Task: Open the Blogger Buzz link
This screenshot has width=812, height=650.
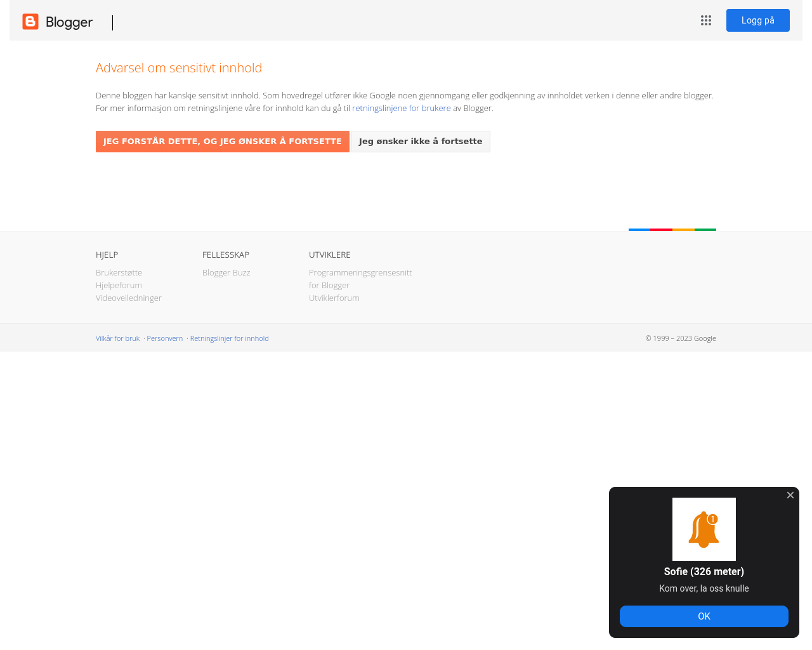Action: coord(226,272)
